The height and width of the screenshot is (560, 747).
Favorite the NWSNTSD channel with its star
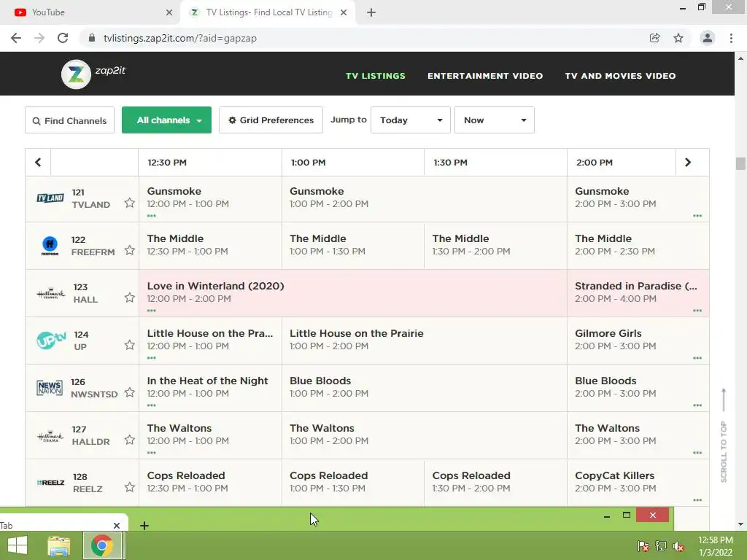click(x=130, y=393)
